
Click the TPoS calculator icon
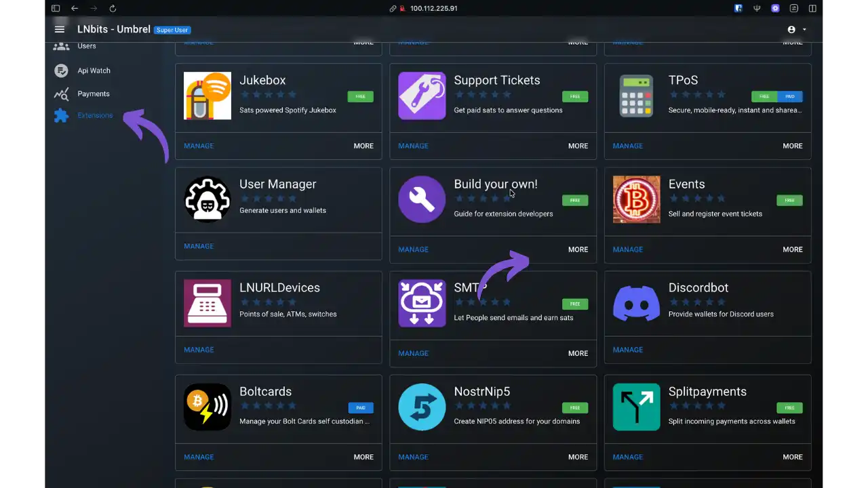pyautogui.click(x=636, y=96)
